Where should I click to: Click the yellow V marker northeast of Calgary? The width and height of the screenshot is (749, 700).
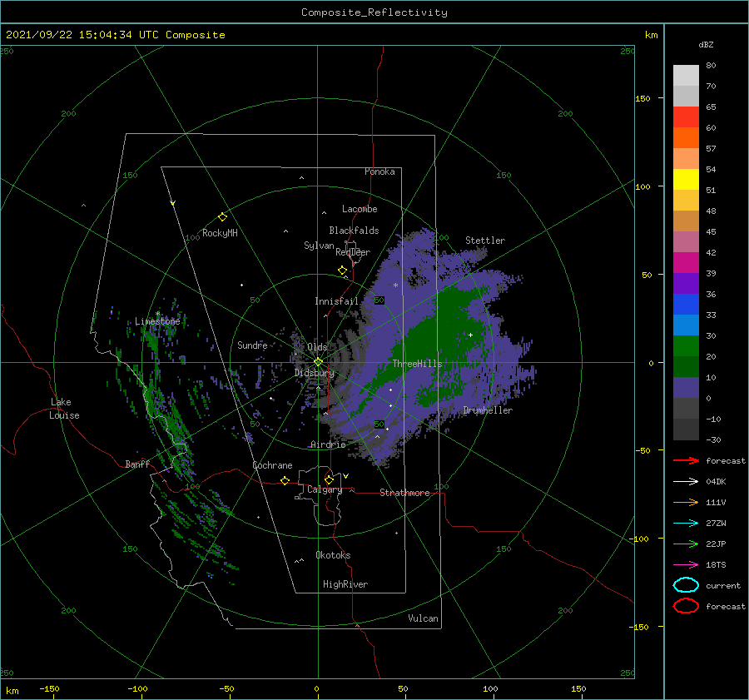coord(345,476)
